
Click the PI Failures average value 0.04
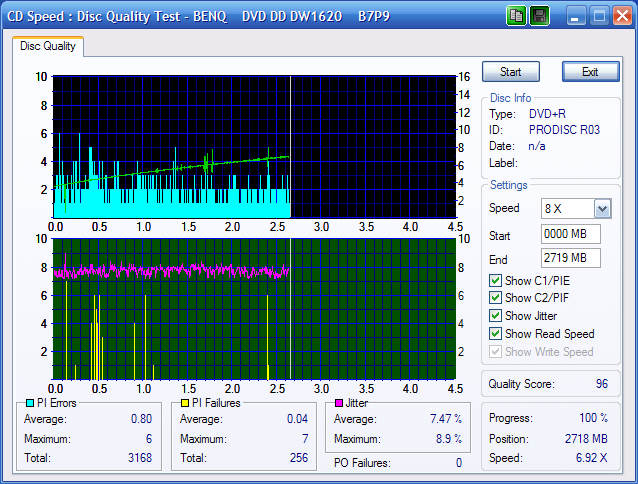[x=297, y=419]
